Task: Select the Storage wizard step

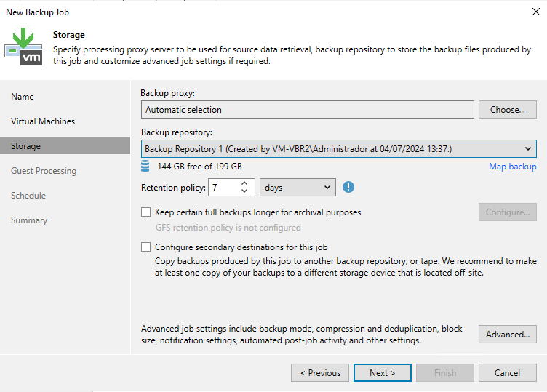Action: (x=65, y=145)
